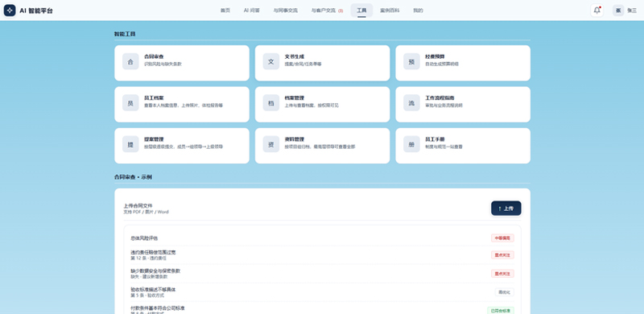Switch to 与同事交流 tab
The width and height of the screenshot is (644, 314).
(286, 10)
